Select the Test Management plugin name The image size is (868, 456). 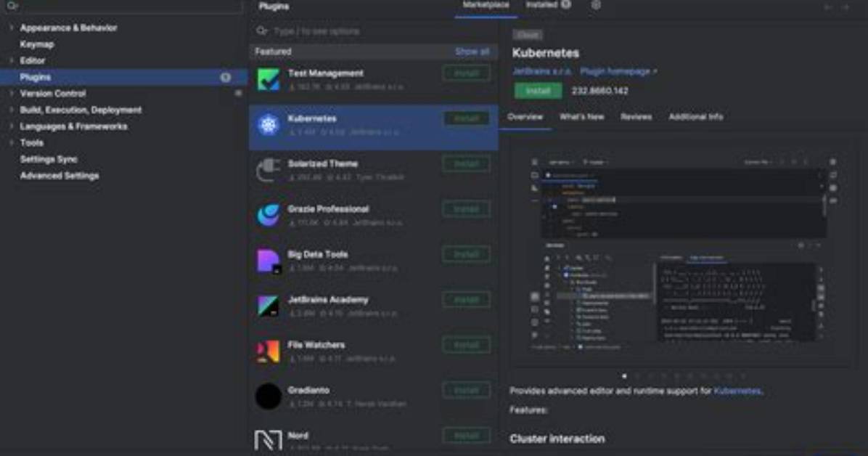pos(325,73)
